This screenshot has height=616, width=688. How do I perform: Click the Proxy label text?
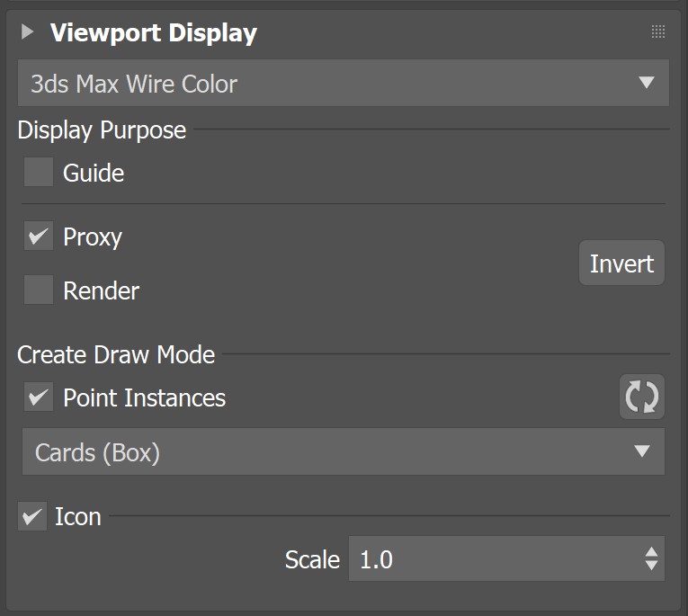pos(93,237)
